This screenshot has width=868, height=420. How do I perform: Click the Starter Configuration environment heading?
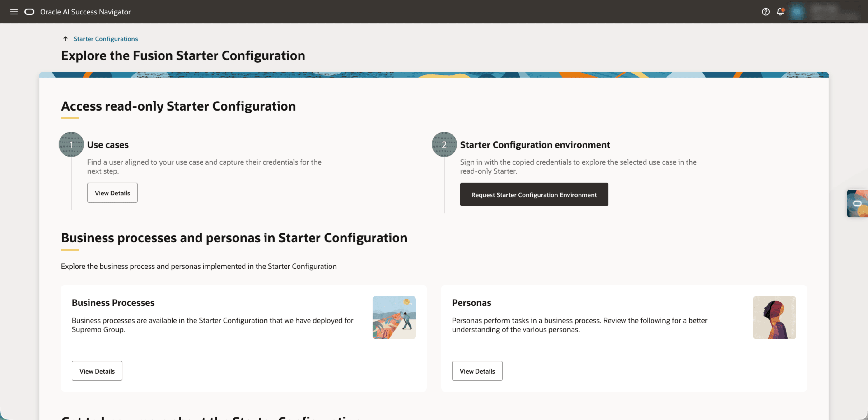535,145
